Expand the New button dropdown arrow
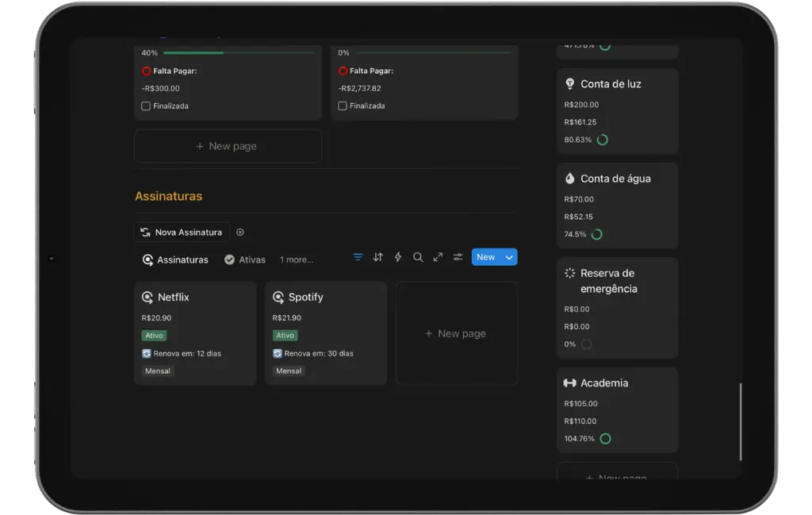 [509, 257]
